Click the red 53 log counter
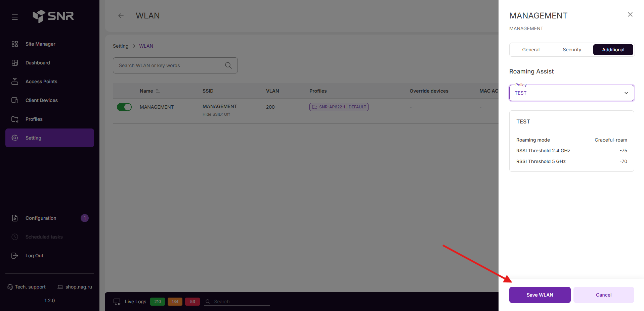This screenshot has width=644, height=311. point(192,302)
